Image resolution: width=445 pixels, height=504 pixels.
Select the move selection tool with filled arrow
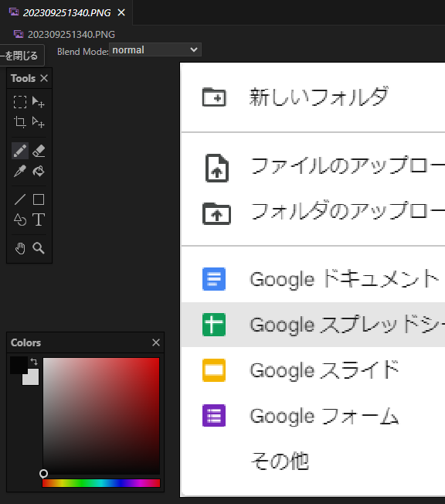pos(38,102)
